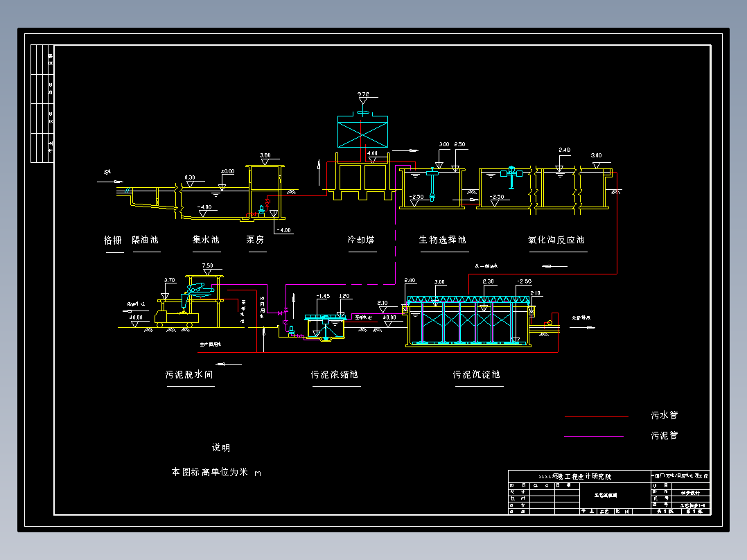Viewport: 747px width, 560px height.
Task: Click the 冷却塔 label text
Action: (361, 239)
